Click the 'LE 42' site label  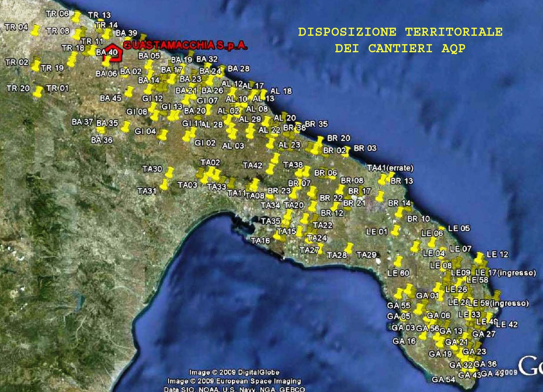coord(507,324)
